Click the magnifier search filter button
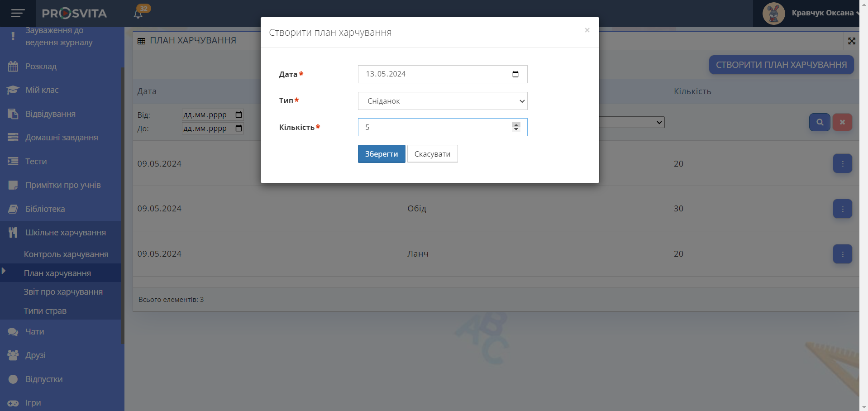The image size is (868, 411). click(x=819, y=122)
